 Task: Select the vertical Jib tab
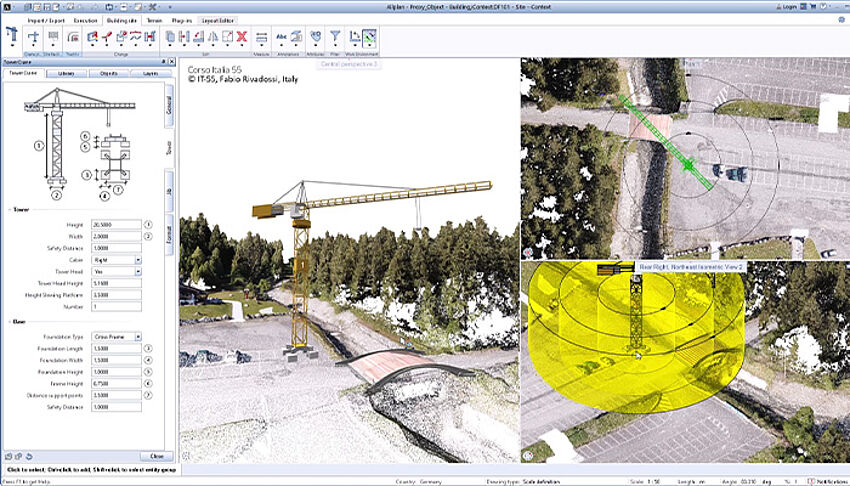(x=169, y=193)
